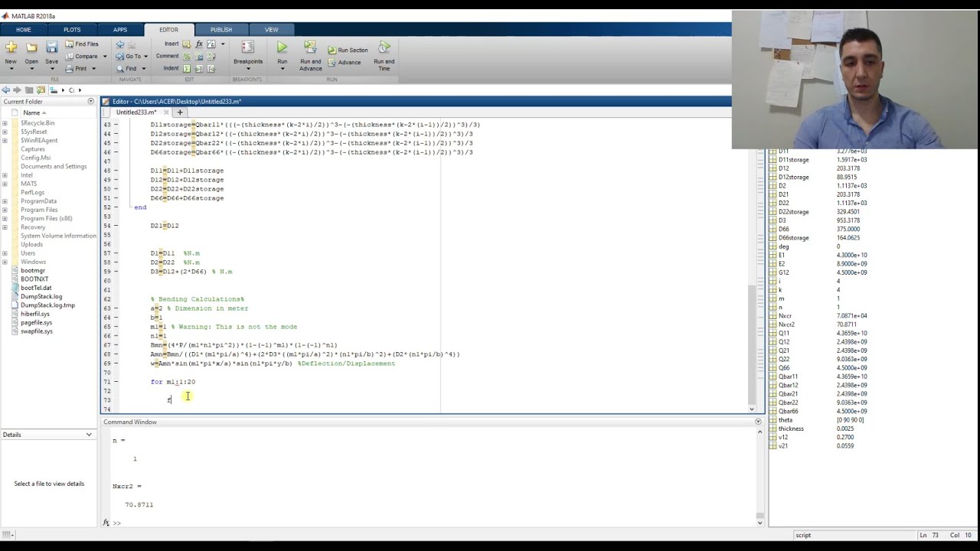Click the green Run icon
Screen dimensions: 980x551
(283, 47)
